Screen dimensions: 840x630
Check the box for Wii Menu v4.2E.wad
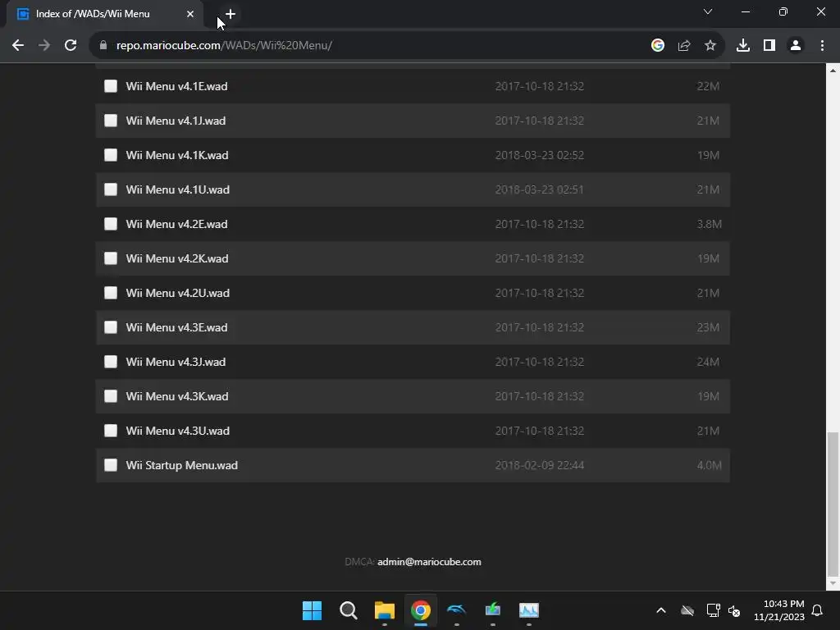pos(111,224)
